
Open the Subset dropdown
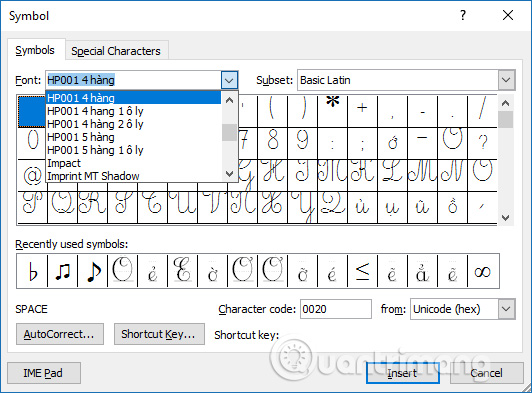(x=506, y=80)
